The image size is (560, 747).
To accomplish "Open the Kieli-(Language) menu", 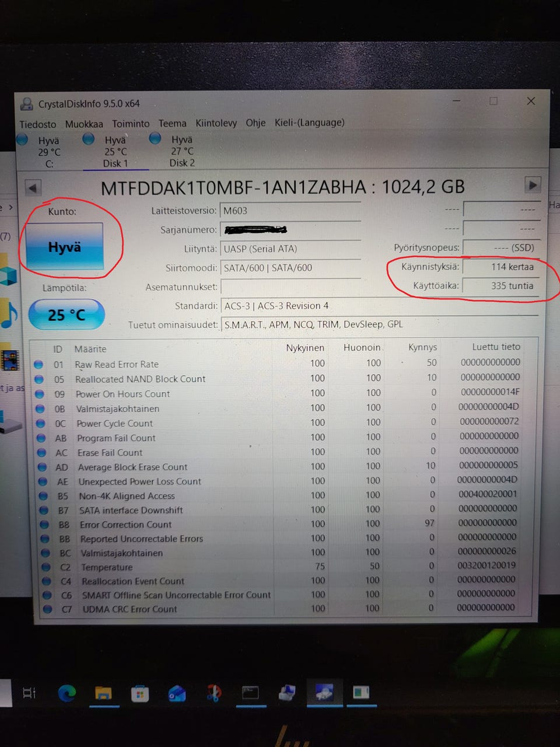I will (x=309, y=122).
